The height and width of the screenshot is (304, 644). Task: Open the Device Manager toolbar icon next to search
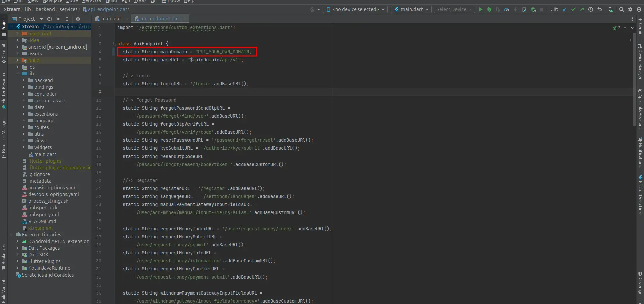click(610, 9)
